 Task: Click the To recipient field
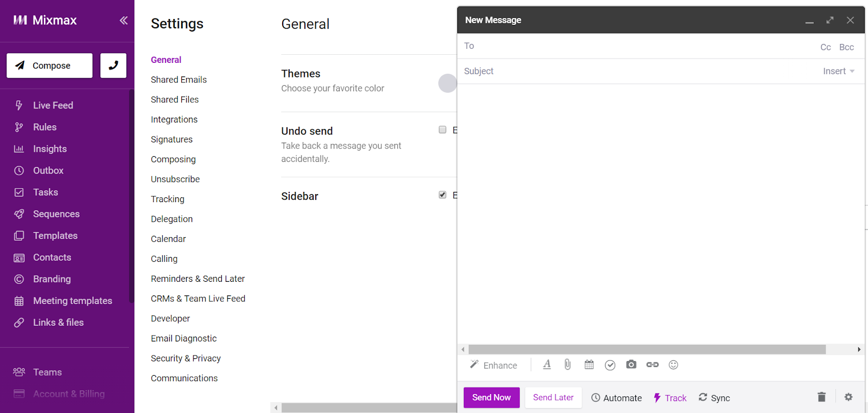[640, 46]
